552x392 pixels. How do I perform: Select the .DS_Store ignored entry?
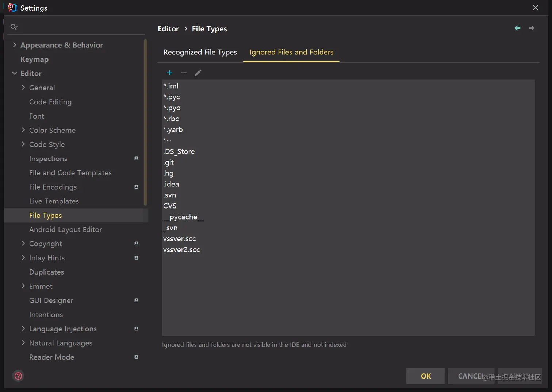(x=179, y=151)
